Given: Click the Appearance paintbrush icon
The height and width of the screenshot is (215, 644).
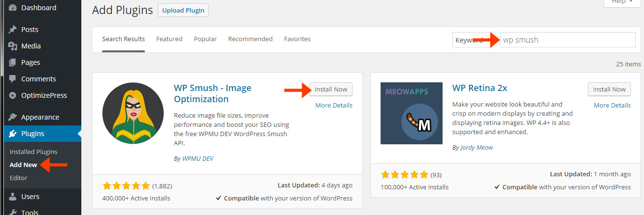Looking at the screenshot, I should [13, 117].
